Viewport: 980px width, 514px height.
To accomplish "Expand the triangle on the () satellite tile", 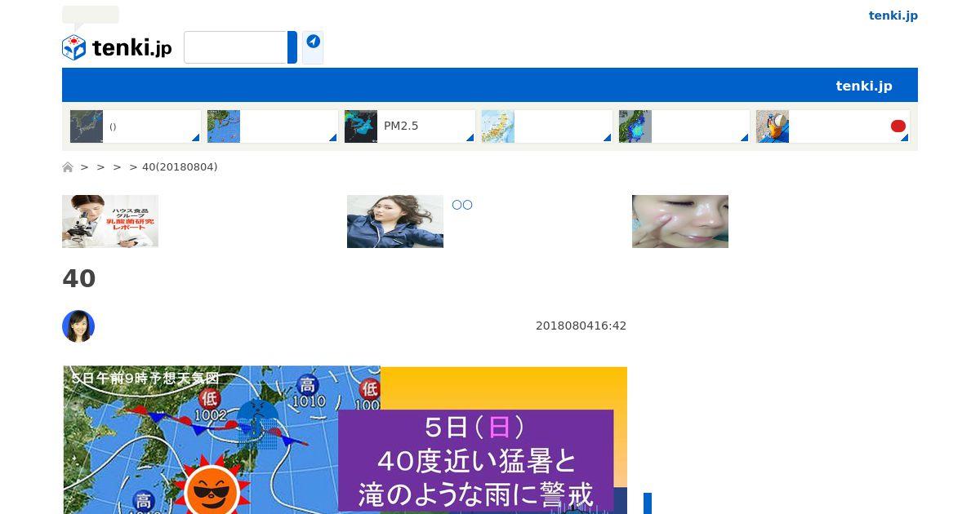I will 196,138.
